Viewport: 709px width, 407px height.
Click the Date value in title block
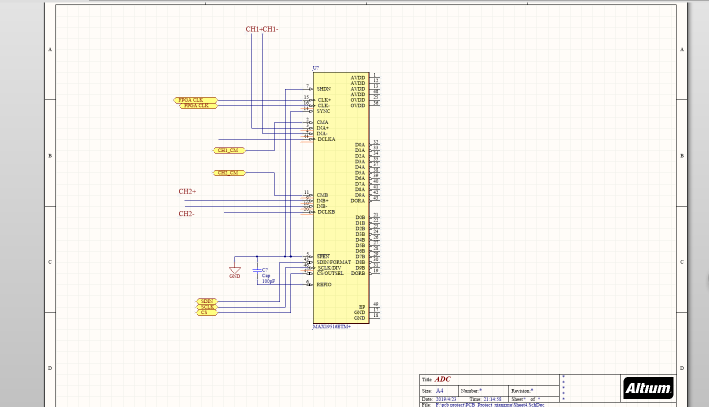pos(446,399)
